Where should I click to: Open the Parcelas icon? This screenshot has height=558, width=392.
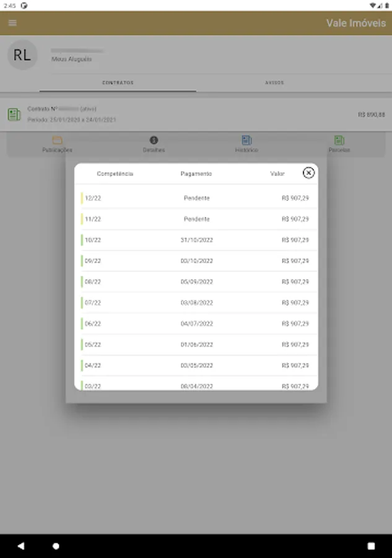pyautogui.click(x=339, y=140)
